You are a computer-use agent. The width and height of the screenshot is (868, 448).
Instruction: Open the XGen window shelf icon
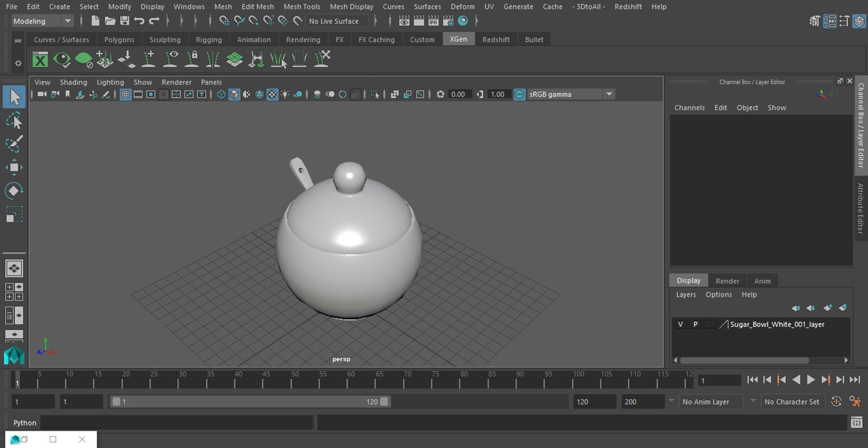[40, 59]
